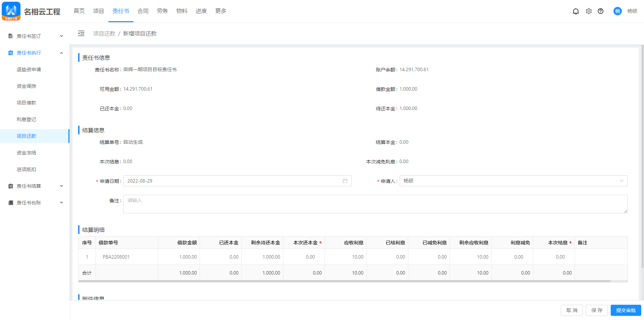Expand the 责任书台账 menu chevron
This screenshot has width=644, height=320.
(x=61, y=203)
